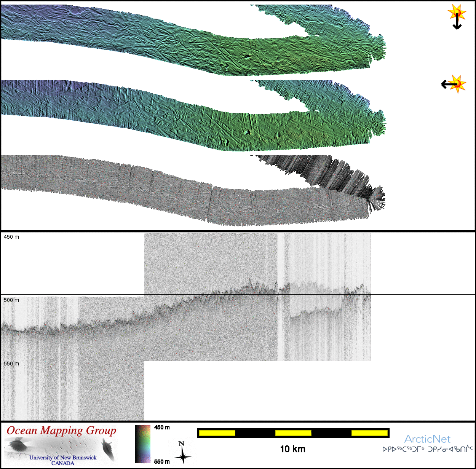Click the Inuktitut syllabics text below ArcticNet
476x469 pixels.
click(x=427, y=449)
